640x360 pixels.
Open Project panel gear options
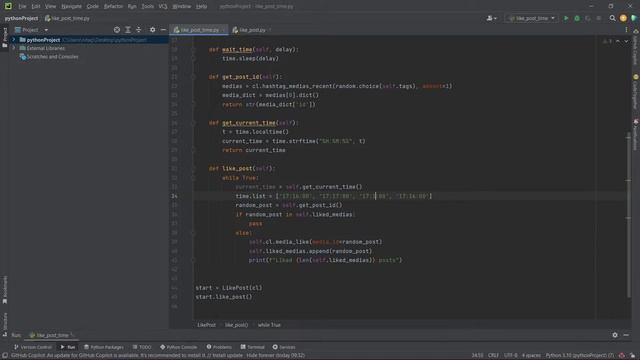(152, 30)
